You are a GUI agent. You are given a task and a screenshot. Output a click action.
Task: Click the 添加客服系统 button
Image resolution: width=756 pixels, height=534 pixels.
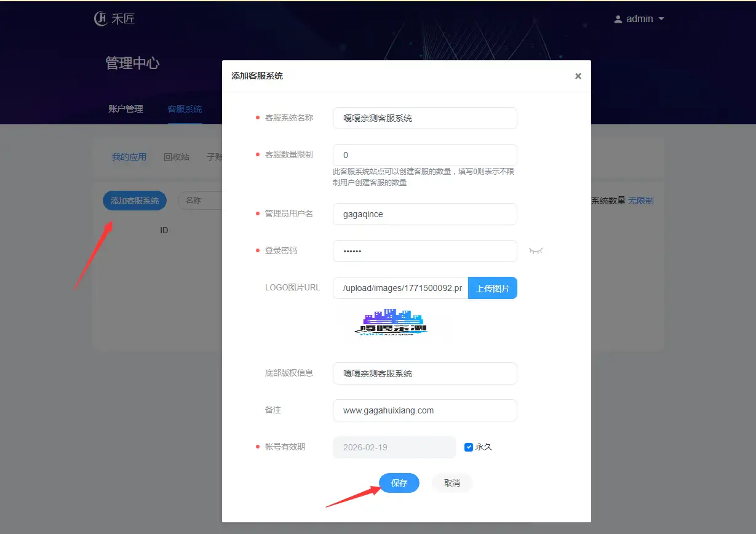135,201
